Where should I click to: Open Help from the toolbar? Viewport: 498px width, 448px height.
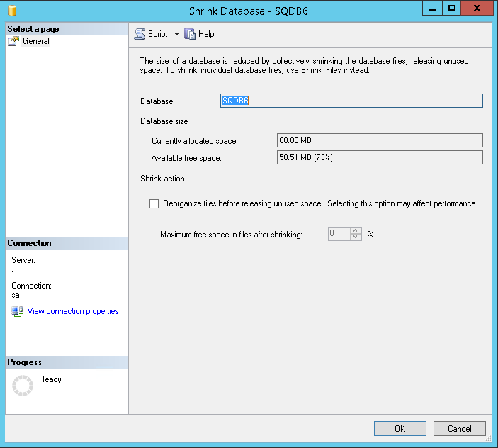199,34
